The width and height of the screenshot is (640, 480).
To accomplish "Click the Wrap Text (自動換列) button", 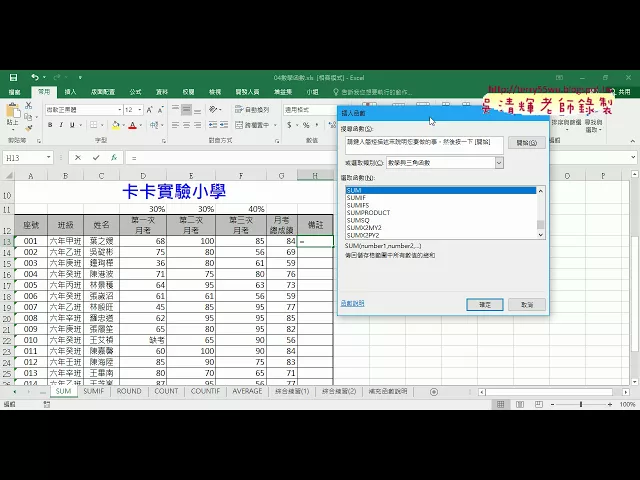I will (x=252, y=109).
